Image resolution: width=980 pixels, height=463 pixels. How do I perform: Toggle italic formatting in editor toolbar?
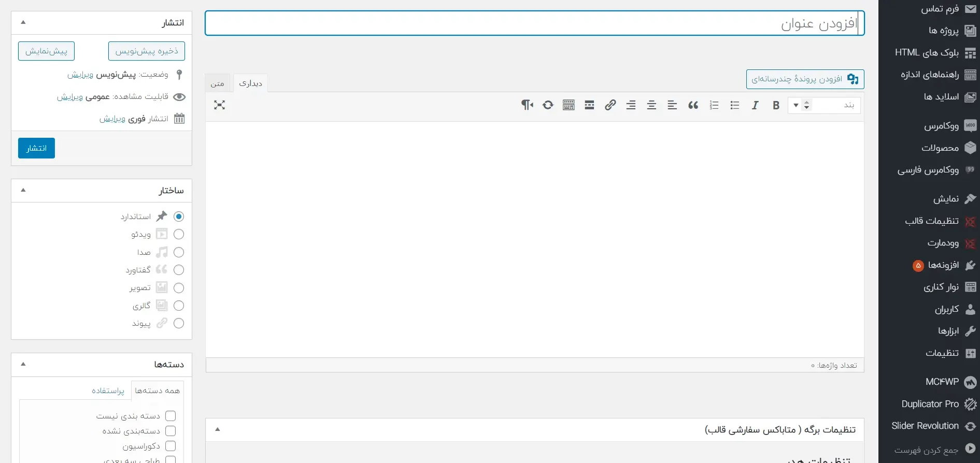tap(755, 105)
